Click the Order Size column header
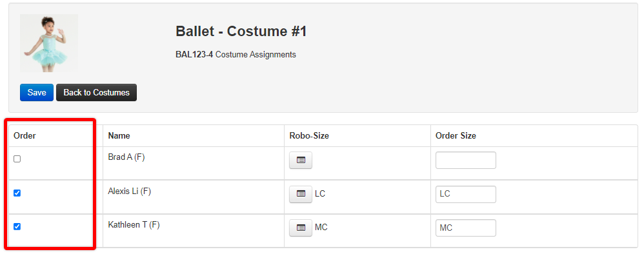The image size is (644, 254). tap(456, 136)
